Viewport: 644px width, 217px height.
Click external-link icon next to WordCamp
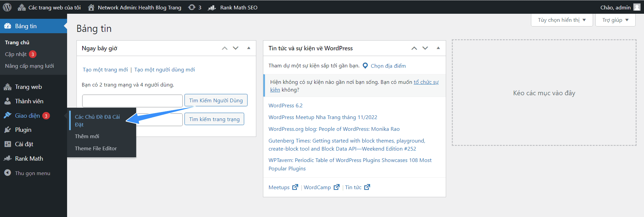tap(336, 187)
